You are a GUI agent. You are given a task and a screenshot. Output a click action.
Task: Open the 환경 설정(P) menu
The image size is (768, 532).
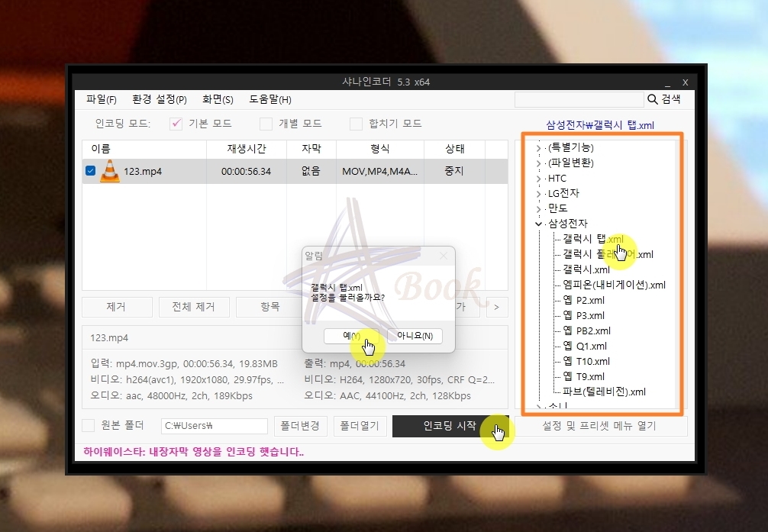160,99
